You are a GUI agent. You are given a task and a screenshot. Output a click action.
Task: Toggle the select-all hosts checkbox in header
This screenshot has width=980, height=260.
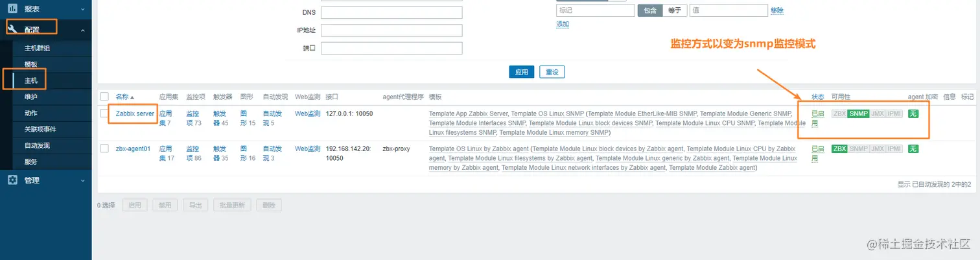click(104, 97)
